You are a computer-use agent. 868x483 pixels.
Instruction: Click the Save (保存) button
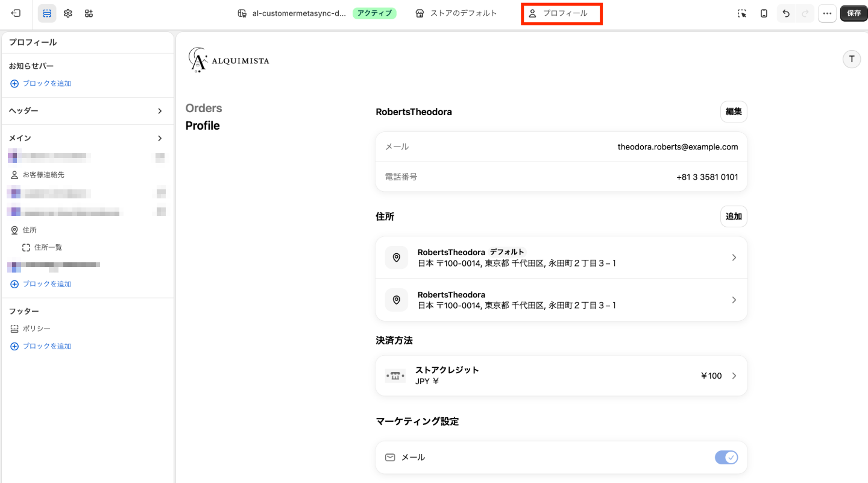(854, 13)
